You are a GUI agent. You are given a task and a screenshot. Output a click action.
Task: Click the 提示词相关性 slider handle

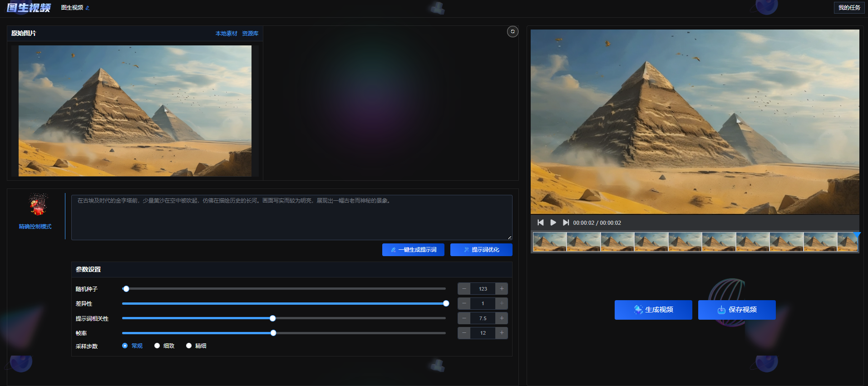272,318
